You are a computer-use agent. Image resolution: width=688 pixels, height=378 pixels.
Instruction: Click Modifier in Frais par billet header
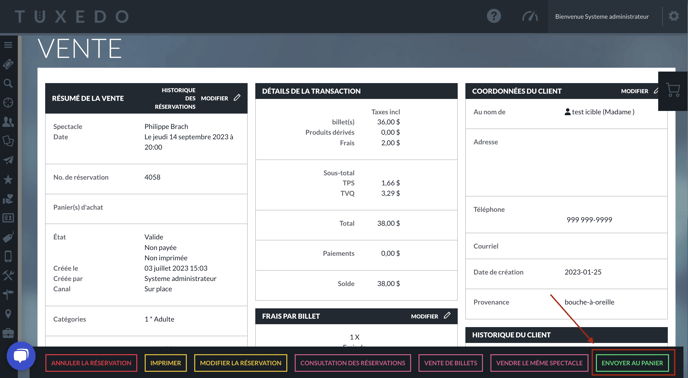pos(424,316)
